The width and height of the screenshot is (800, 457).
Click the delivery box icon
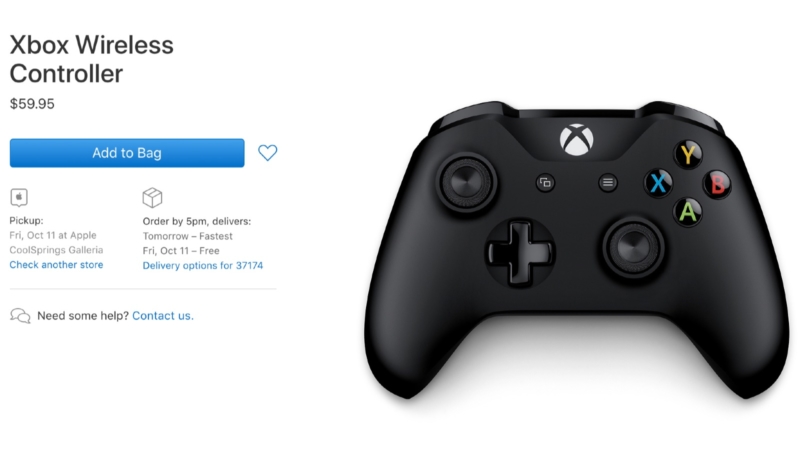[152, 198]
